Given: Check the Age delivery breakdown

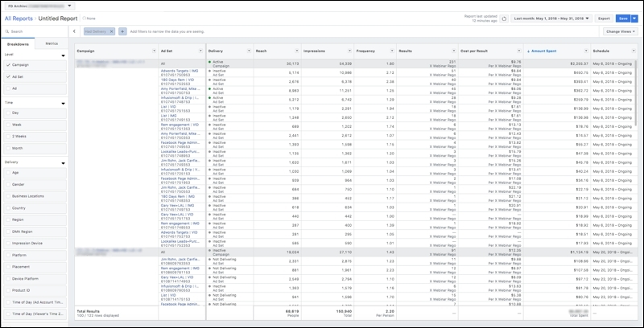Looking at the screenshot, I should click(8, 173).
